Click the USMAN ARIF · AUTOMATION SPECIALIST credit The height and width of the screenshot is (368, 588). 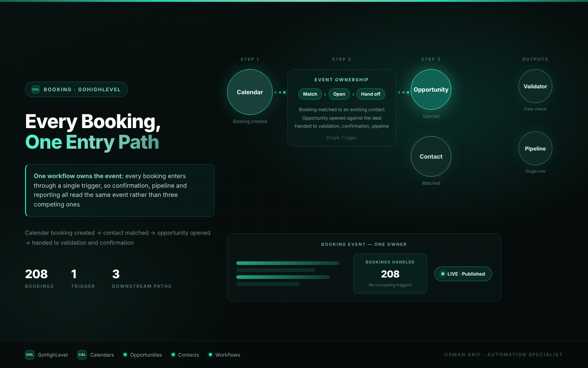pyautogui.click(x=503, y=355)
